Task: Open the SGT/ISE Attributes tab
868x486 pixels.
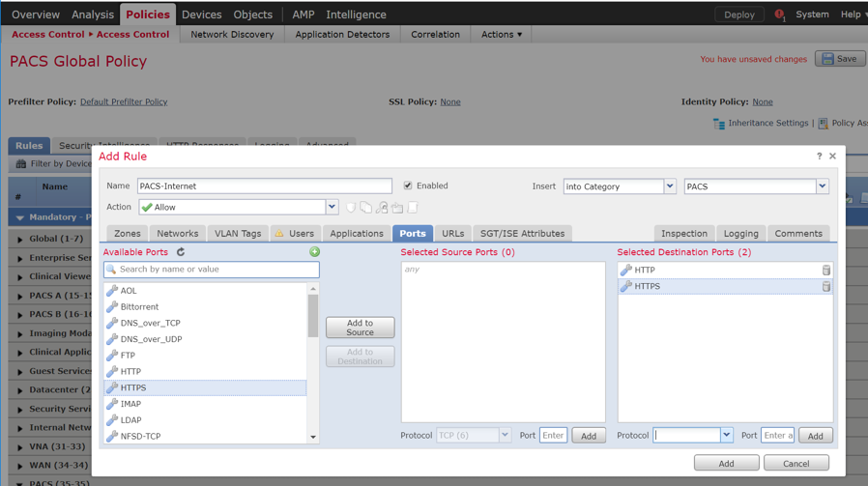Action: [x=522, y=234]
